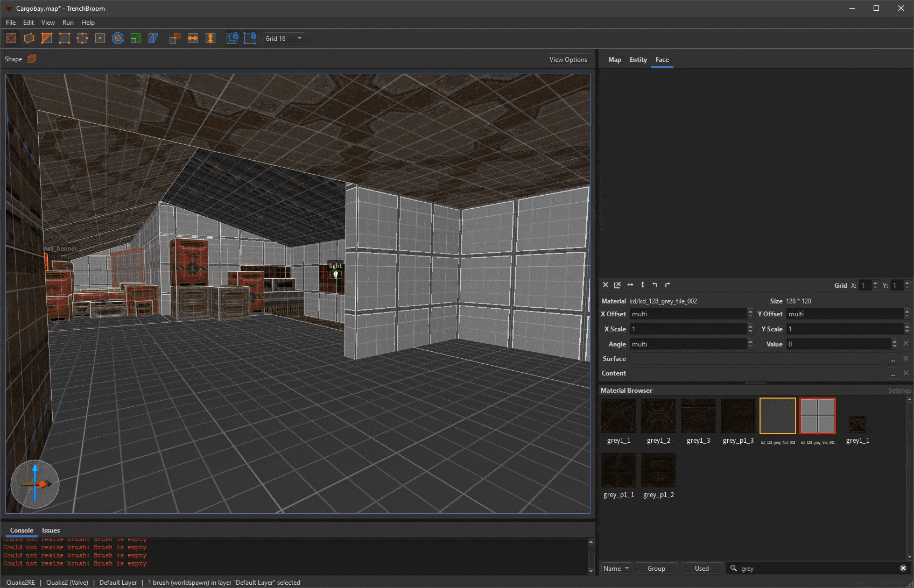Select the Brush creation tool
Viewport: 914px width, 588px height.
point(29,38)
